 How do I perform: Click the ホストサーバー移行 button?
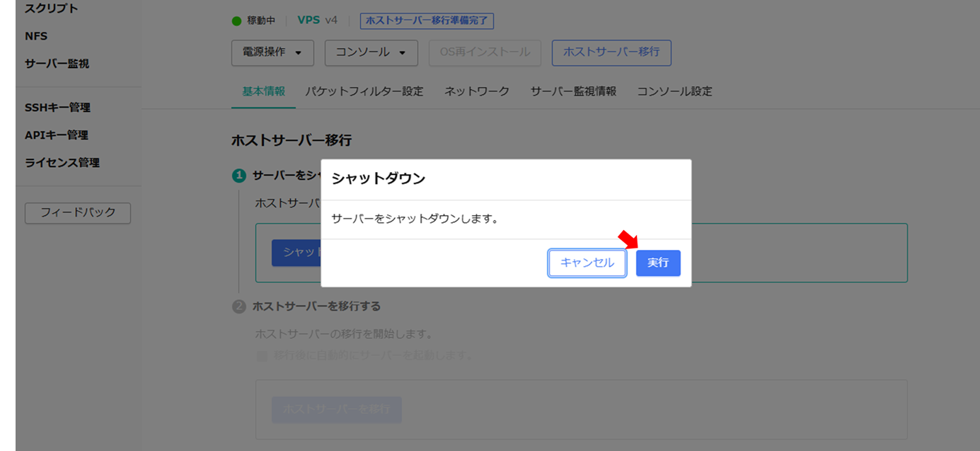[611, 52]
